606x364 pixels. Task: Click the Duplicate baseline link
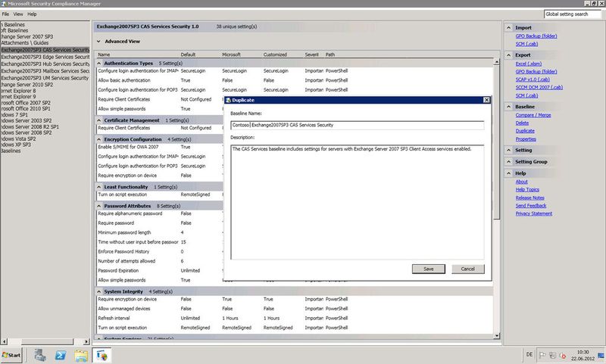525,131
